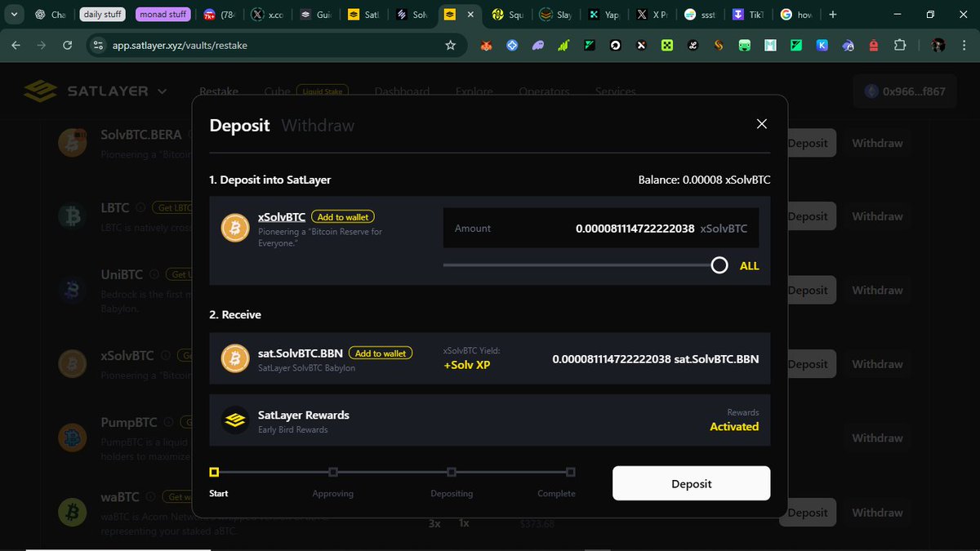Open the Chrome three-dot menu
980x551 pixels.
coord(964,46)
